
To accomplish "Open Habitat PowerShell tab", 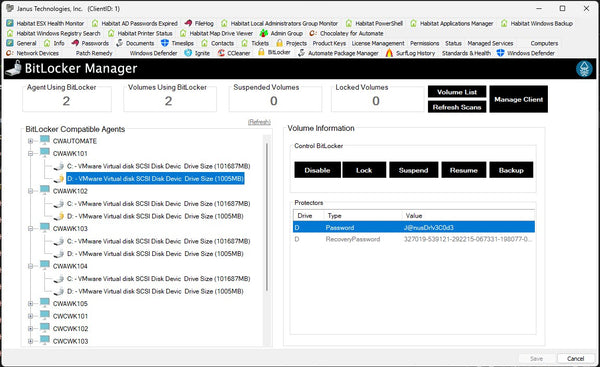I will click(x=374, y=23).
